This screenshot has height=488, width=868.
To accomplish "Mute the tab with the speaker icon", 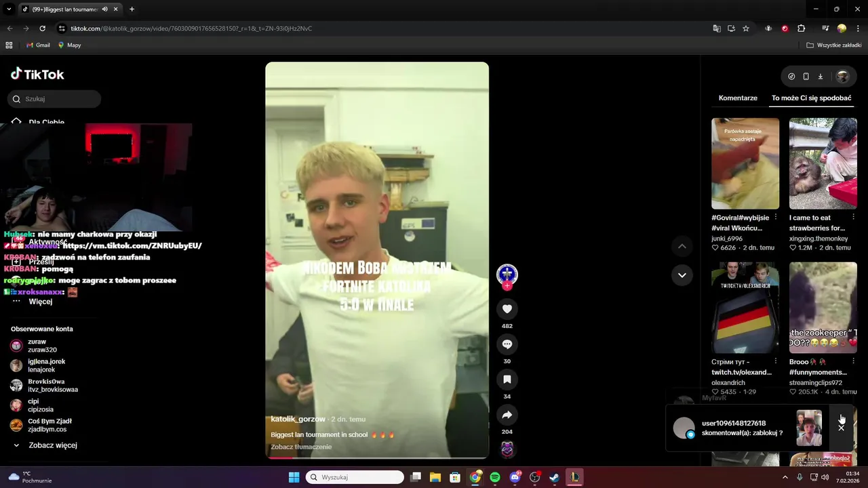I will tap(104, 9).
